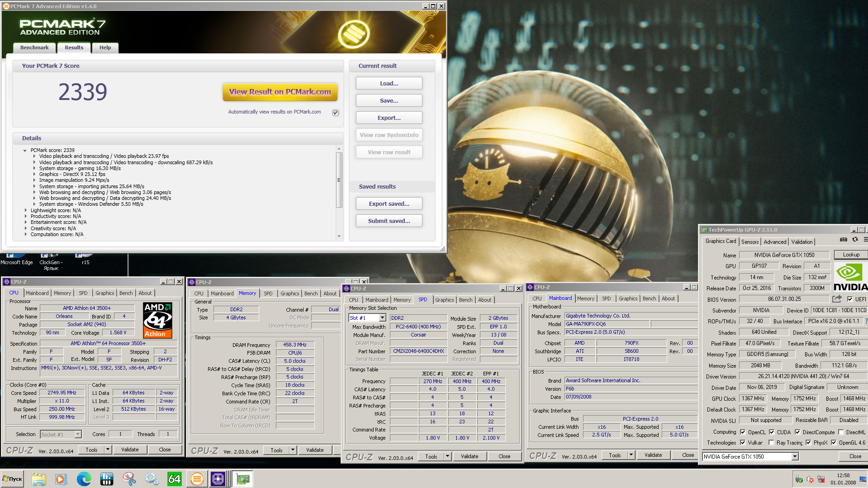The width and height of the screenshot is (868, 488).
Task: Open the GPU-Z hamburger menu icon
Action: coord(865,240)
